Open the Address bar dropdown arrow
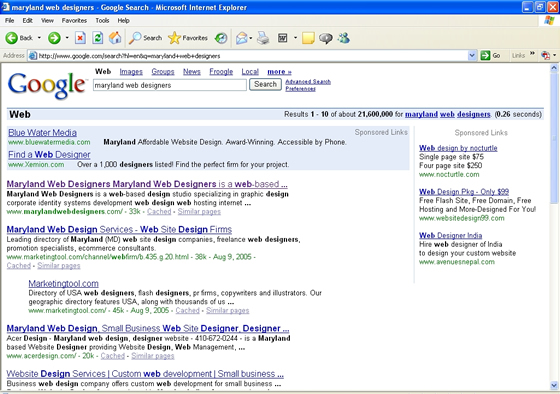 click(472, 55)
